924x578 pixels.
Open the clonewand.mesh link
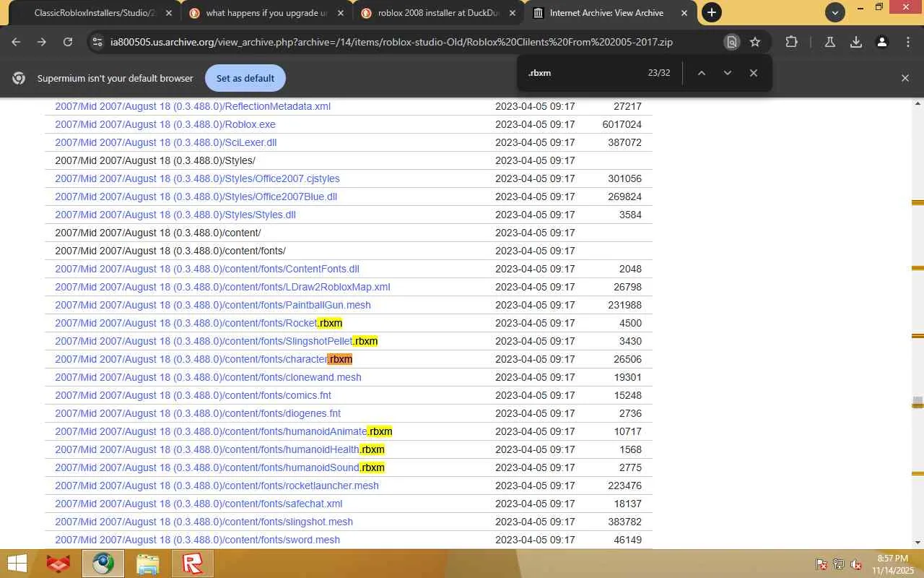click(208, 377)
